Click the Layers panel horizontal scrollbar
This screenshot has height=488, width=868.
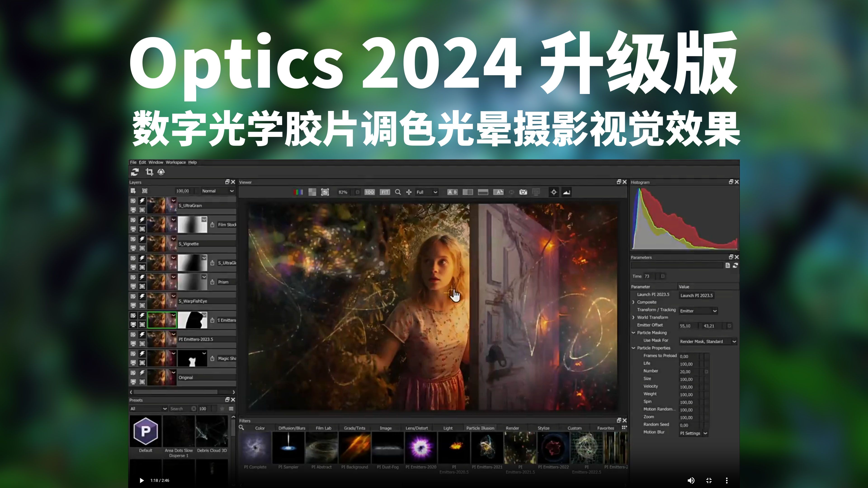coord(176,392)
